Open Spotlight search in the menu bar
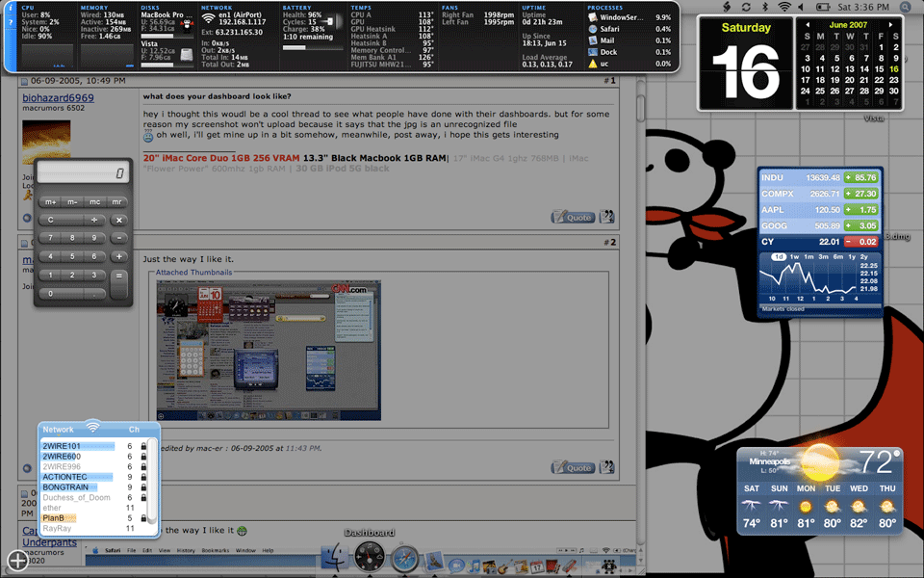 click(x=905, y=7)
